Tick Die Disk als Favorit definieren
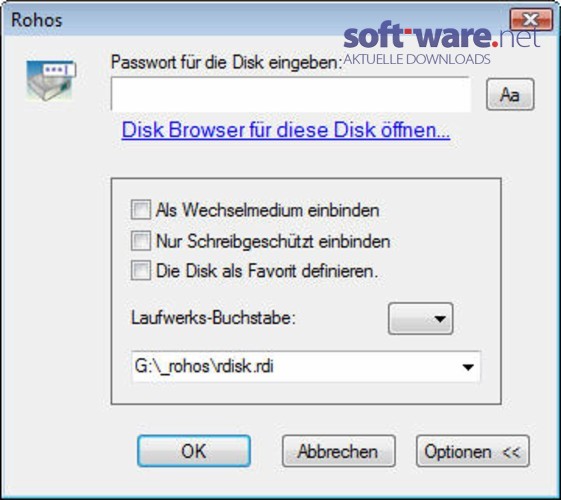Viewport: 561px width, 500px height. (x=141, y=271)
